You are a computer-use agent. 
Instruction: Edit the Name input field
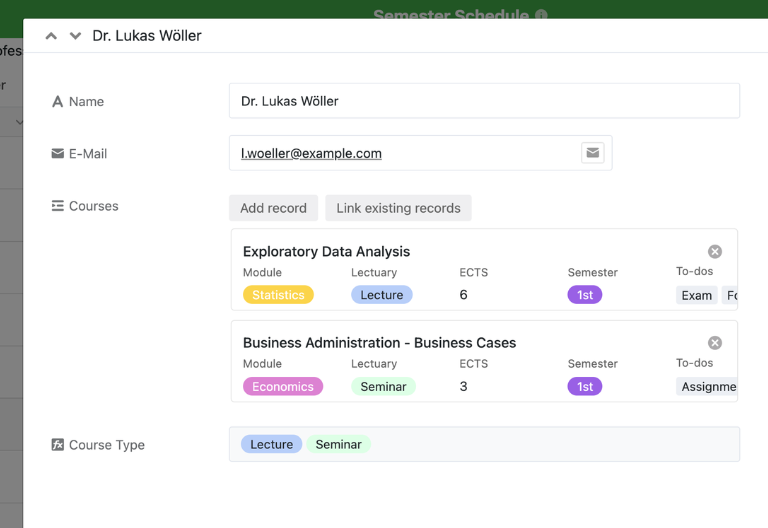coord(484,101)
